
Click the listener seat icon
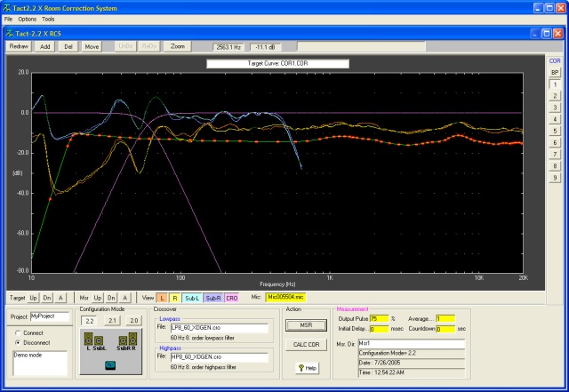[110, 365]
